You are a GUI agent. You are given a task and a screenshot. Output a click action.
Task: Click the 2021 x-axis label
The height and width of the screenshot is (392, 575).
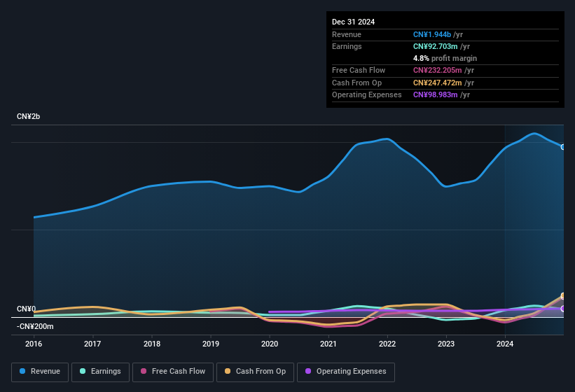(x=328, y=344)
